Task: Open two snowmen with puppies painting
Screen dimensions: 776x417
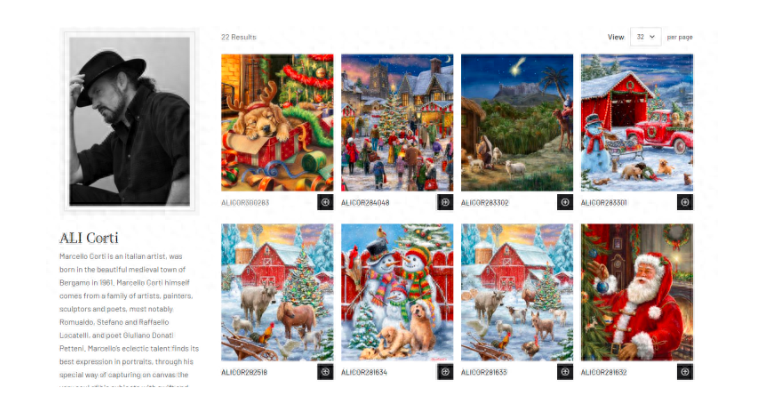Action: click(397, 292)
